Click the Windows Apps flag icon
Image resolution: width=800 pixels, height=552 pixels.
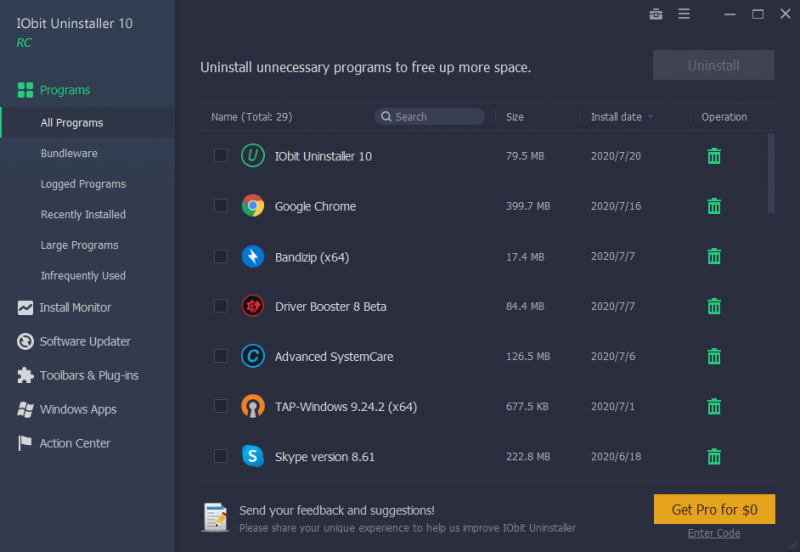[25, 409]
